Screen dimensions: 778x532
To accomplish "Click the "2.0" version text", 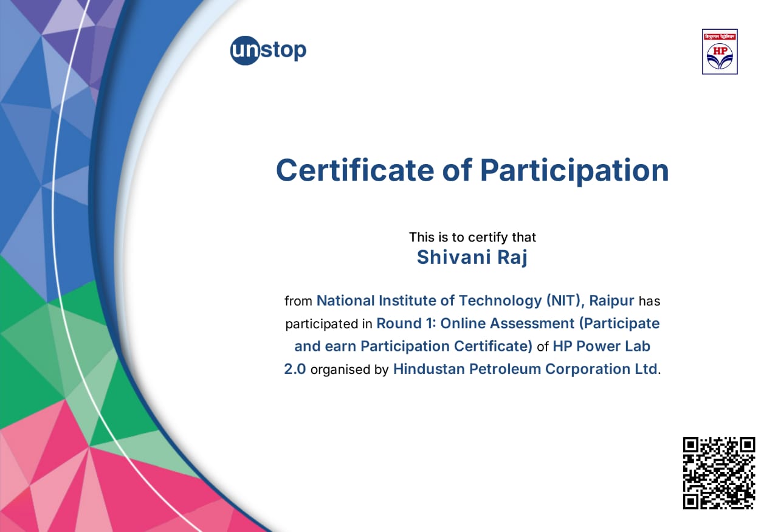I will (x=295, y=369).
